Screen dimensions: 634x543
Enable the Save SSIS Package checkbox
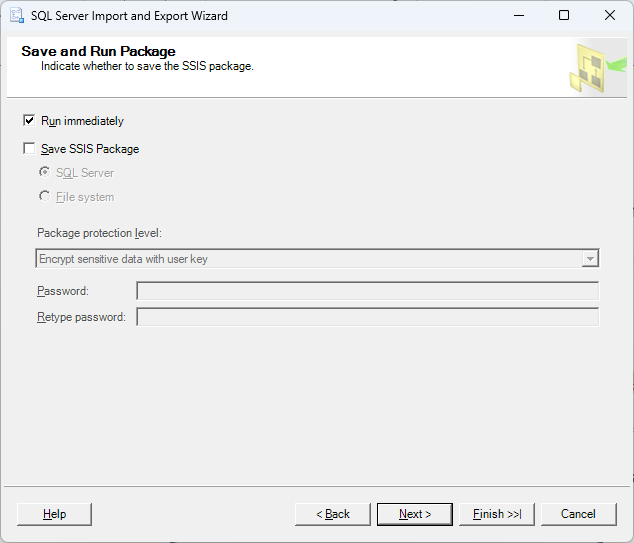pyautogui.click(x=29, y=149)
